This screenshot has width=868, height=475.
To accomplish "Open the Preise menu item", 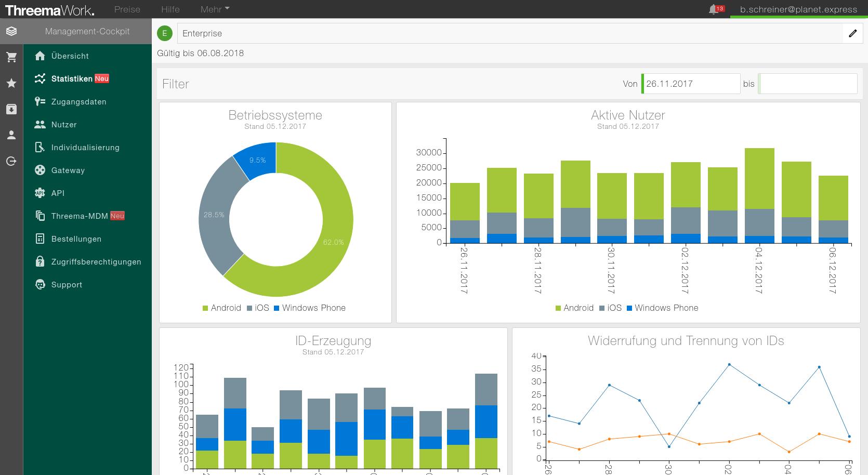I will (x=127, y=9).
